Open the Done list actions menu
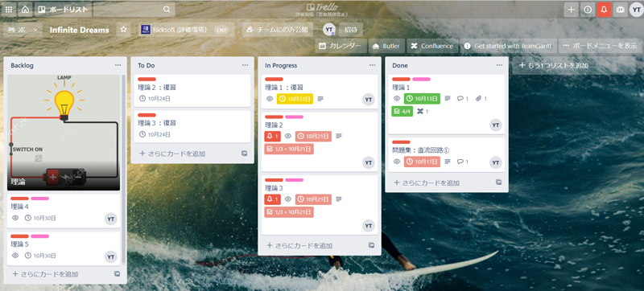Screen dimensions: 644x291 click(x=499, y=65)
